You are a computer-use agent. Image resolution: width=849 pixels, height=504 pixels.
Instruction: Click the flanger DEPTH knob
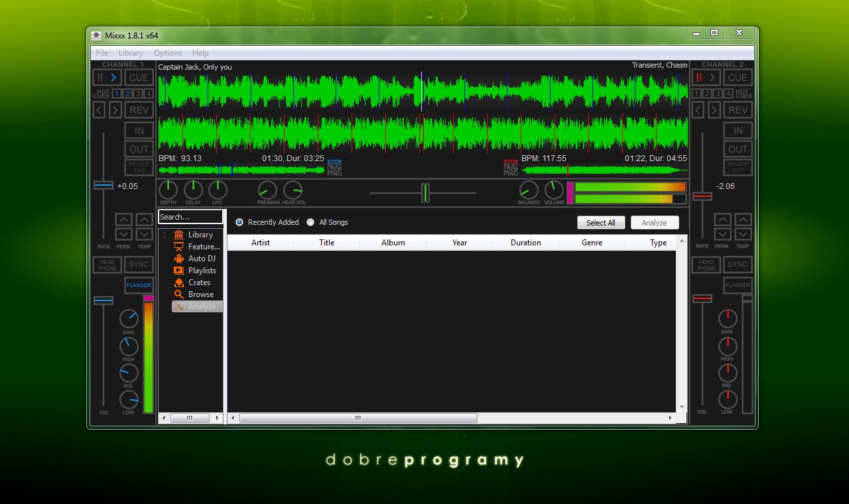tap(168, 190)
